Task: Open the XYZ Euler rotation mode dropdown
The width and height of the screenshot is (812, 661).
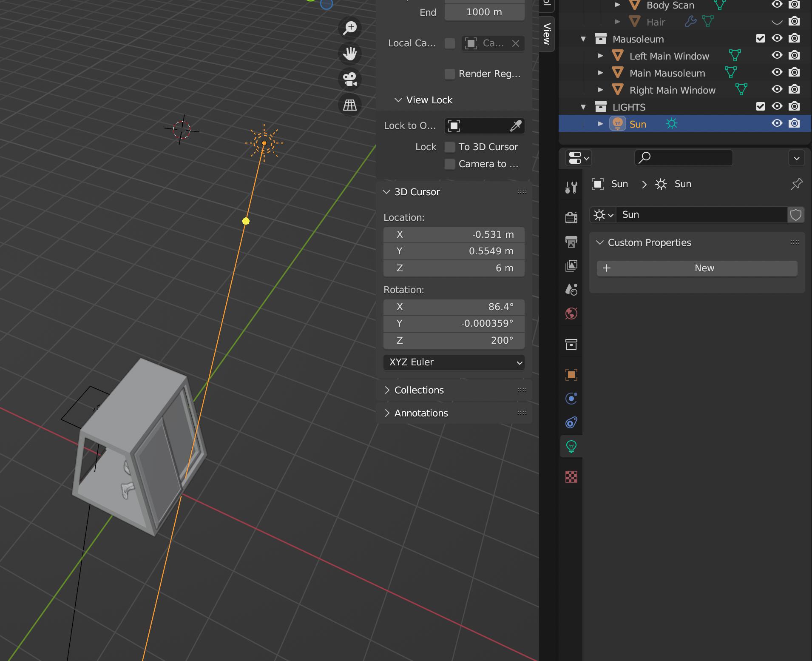Action: click(x=454, y=362)
